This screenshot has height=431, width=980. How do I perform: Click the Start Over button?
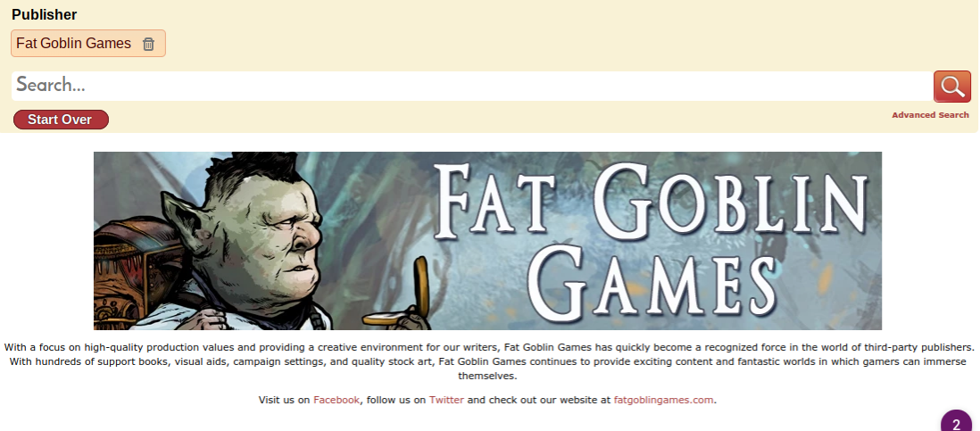coord(61,120)
